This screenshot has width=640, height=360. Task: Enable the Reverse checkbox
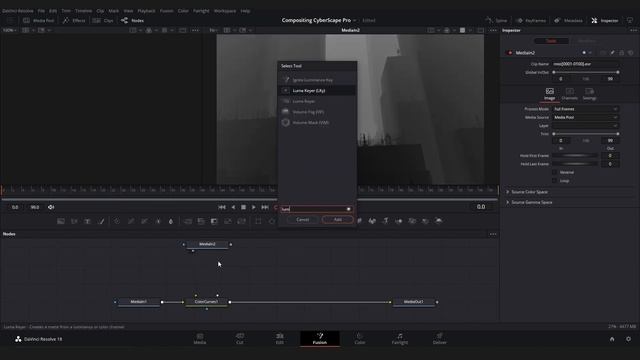pyautogui.click(x=554, y=172)
